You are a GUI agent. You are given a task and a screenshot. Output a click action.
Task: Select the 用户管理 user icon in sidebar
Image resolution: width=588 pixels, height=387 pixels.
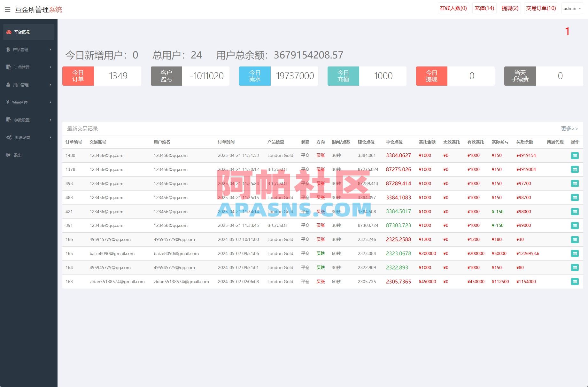coord(8,85)
